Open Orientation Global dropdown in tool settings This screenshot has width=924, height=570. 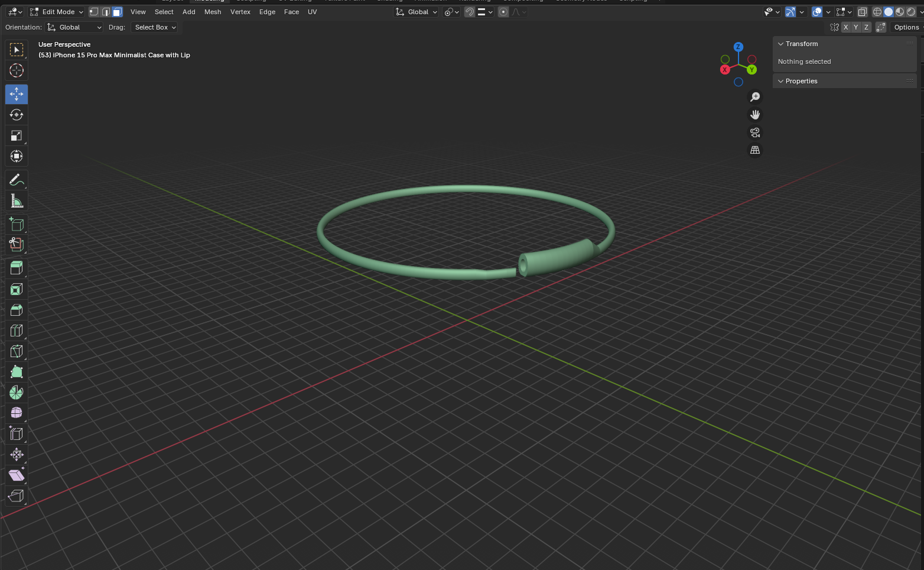[x=74, y=27]
